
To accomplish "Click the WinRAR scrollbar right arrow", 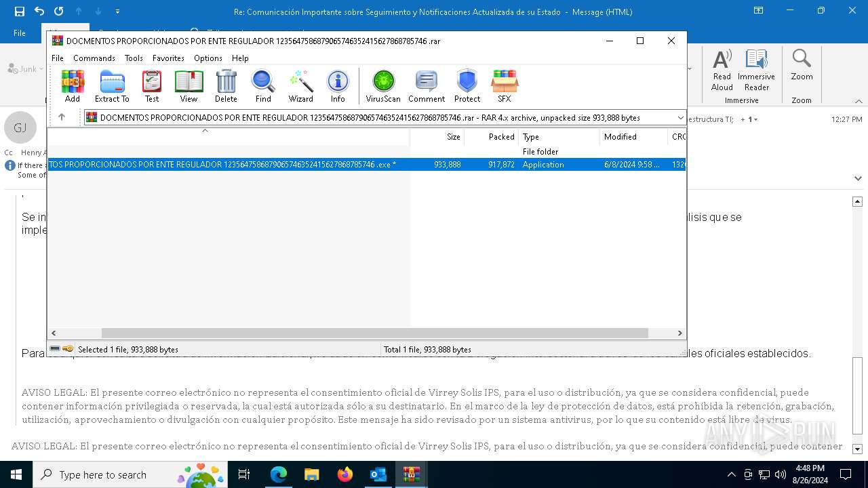I will tap(679, 333).
